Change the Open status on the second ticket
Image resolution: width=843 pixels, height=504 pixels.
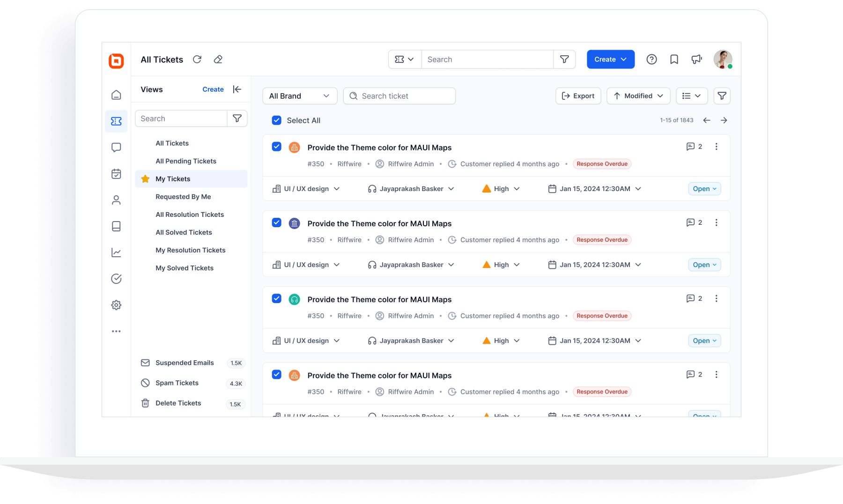click(x=704, y=265)
